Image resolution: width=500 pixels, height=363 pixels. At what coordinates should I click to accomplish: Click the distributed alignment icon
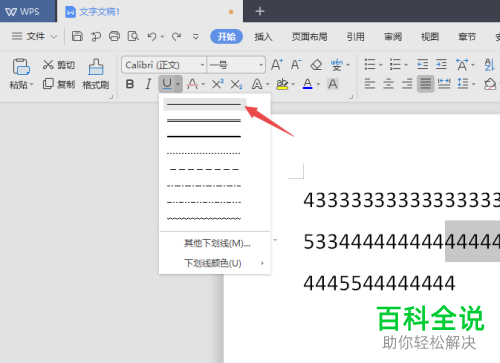444,84
